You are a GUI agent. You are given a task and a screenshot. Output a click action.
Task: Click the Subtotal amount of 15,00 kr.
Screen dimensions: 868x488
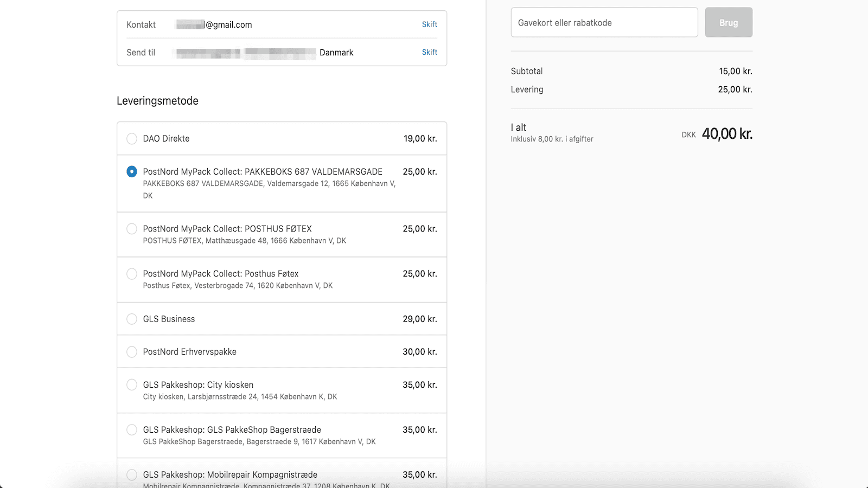[x=735, y=71]
